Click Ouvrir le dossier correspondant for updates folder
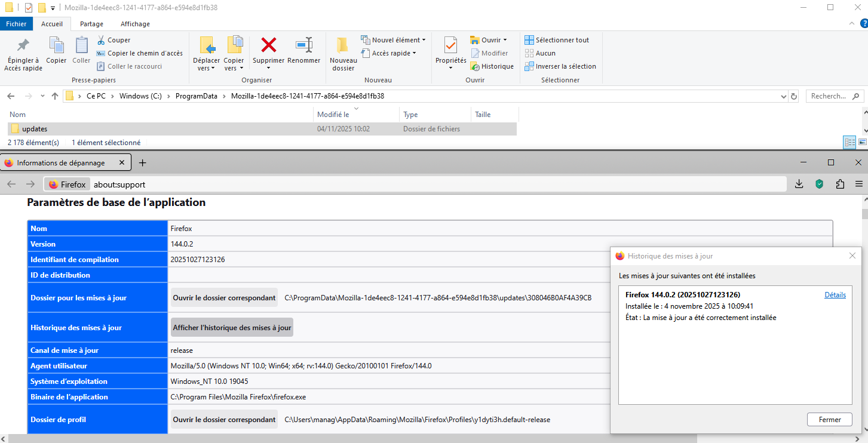868x443 pixels. point(224,298)
